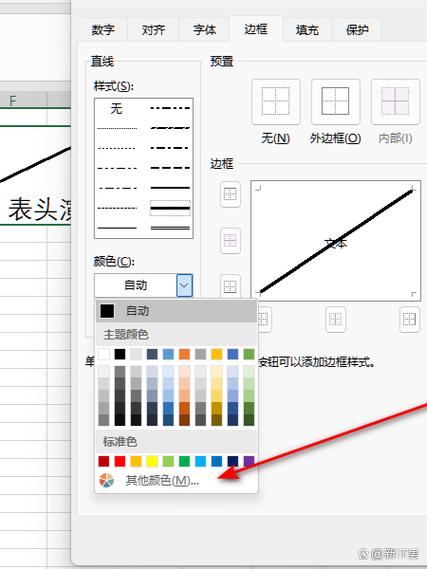427x569 pixels.
Task: Pick bright red standard color
Action: pyautogui.click(x=120, y=461)
